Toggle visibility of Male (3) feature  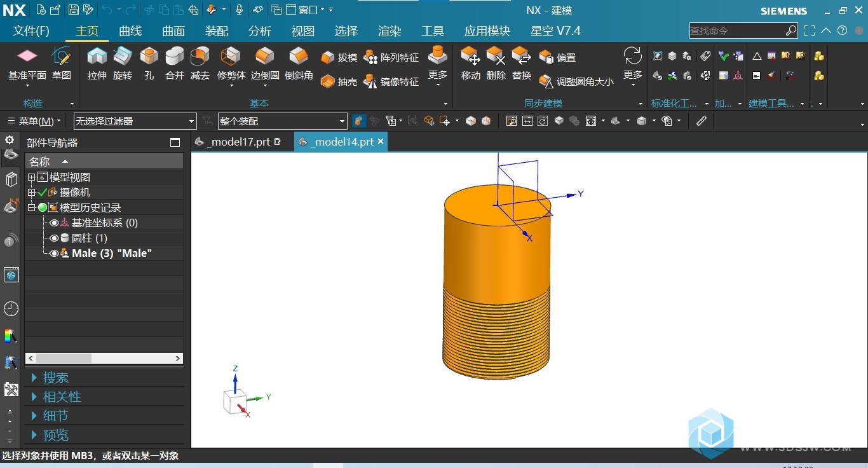[x=54, y=253]
